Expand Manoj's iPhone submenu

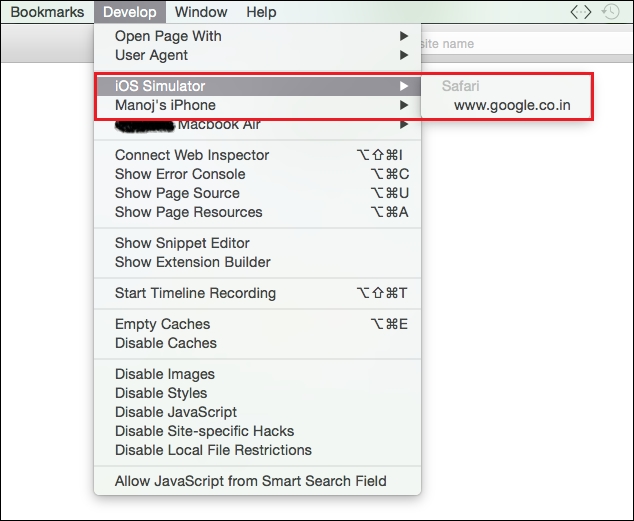pos(257,105)
